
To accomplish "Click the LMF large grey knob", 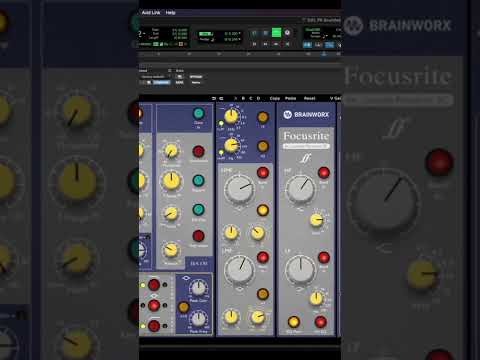I will click(x=239, y=270).
